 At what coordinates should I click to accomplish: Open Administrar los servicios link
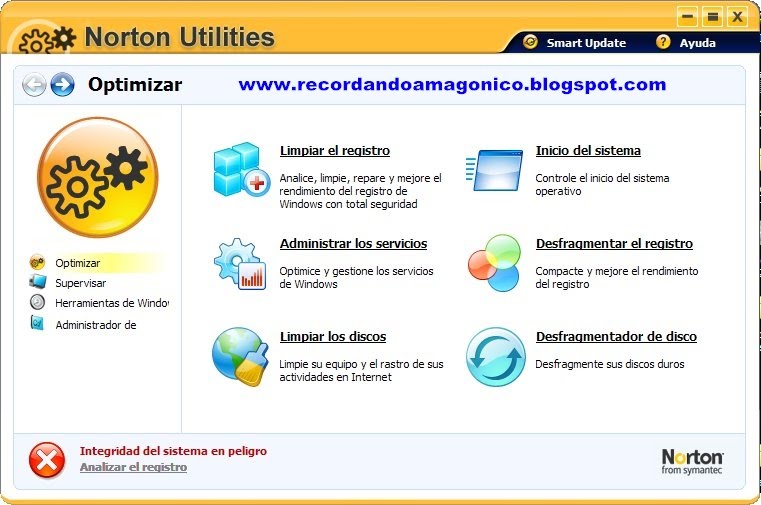353,244
